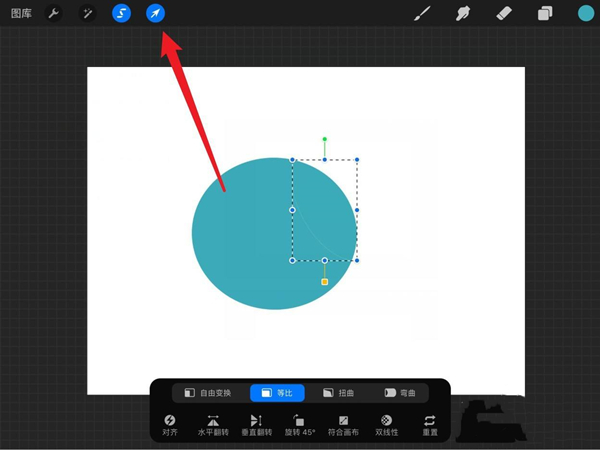This screenshot has height=450, width=600.
Task: Rotate selection with 旋转 45°
Action: click(x=299, y=425)
